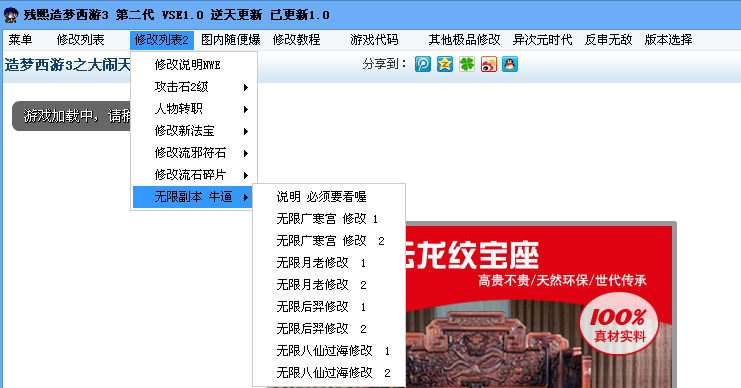This screenshot has width=741, height=388.
Task: Click the app icon in title bar
Action: 11,15
